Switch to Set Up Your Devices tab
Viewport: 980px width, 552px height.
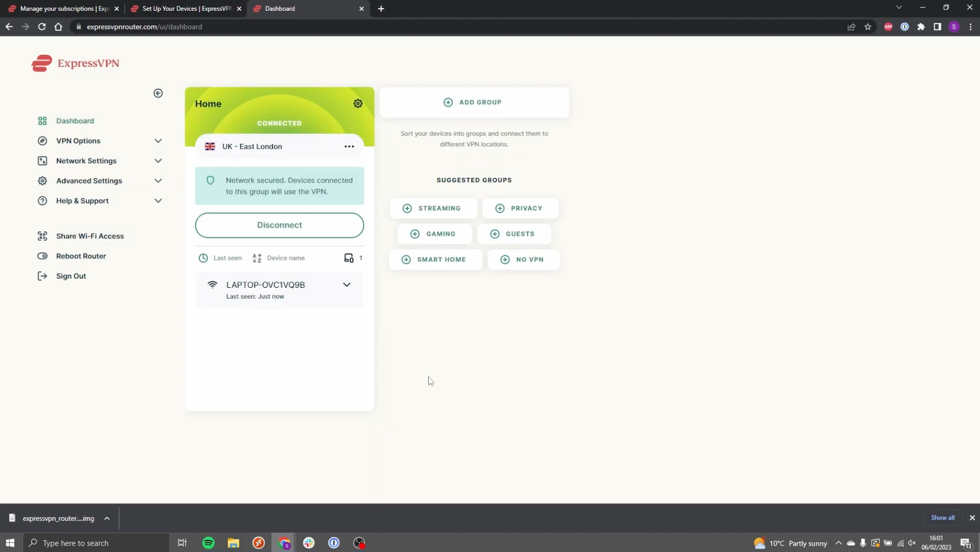(186, 9)
